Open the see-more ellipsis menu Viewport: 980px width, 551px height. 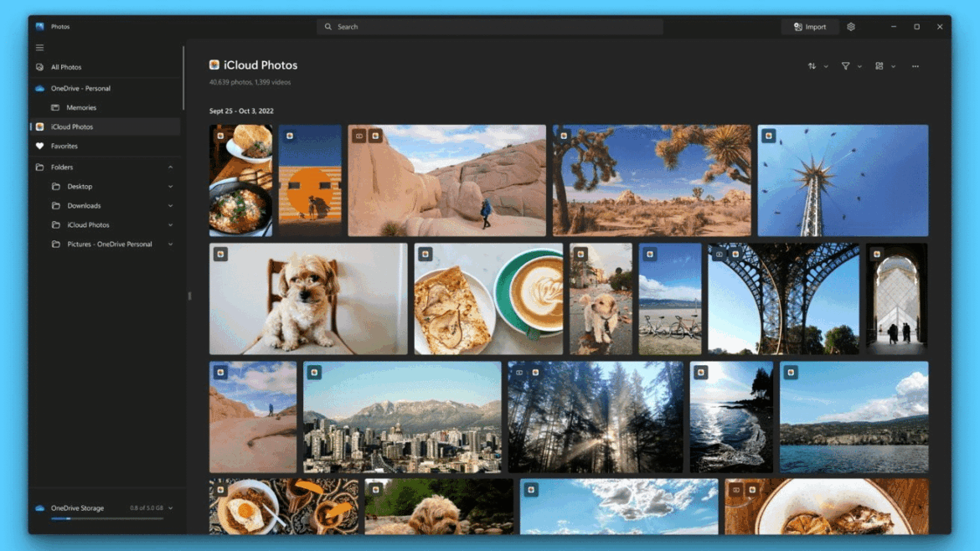point(915,65)
